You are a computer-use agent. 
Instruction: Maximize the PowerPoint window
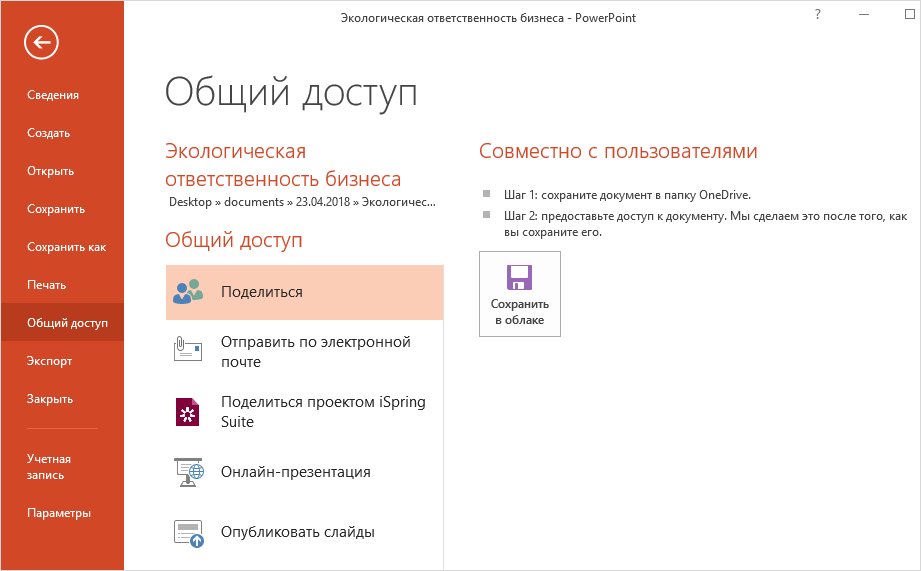coord(910,15)
